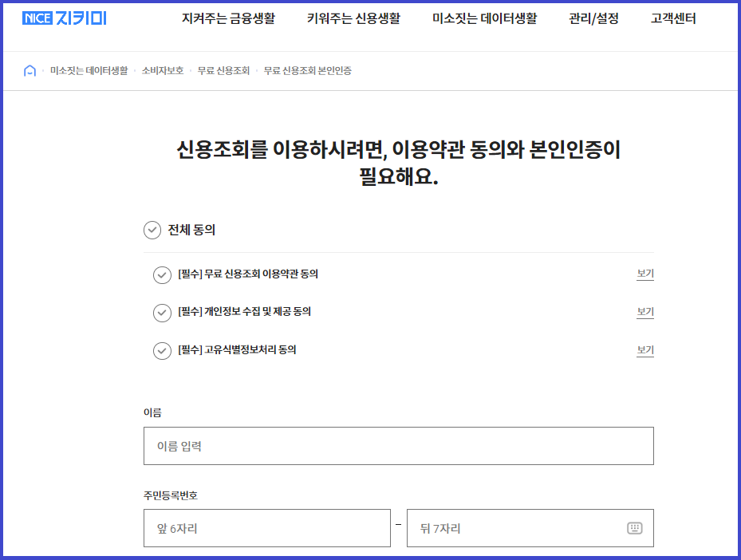Open breadcrumb link 무료 신용조회
The width and height of the screenshot is (741, 560).
point(223,71)
